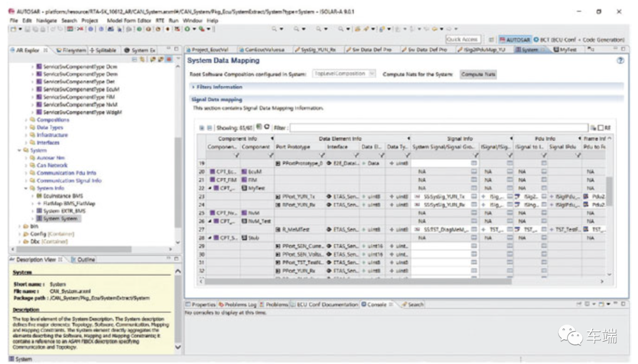Open the Outline tab
638x364 pixels.
click(x=86, y=260)
